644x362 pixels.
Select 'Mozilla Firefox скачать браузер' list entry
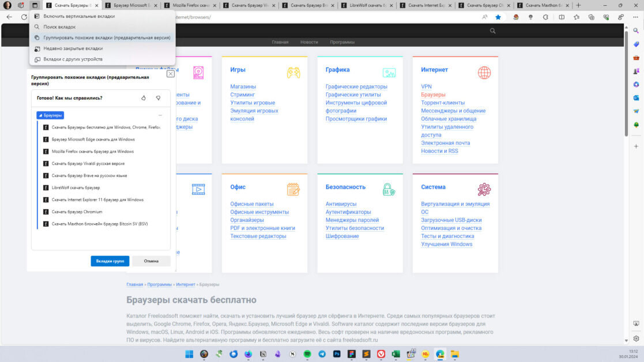[x=92, y=152]
